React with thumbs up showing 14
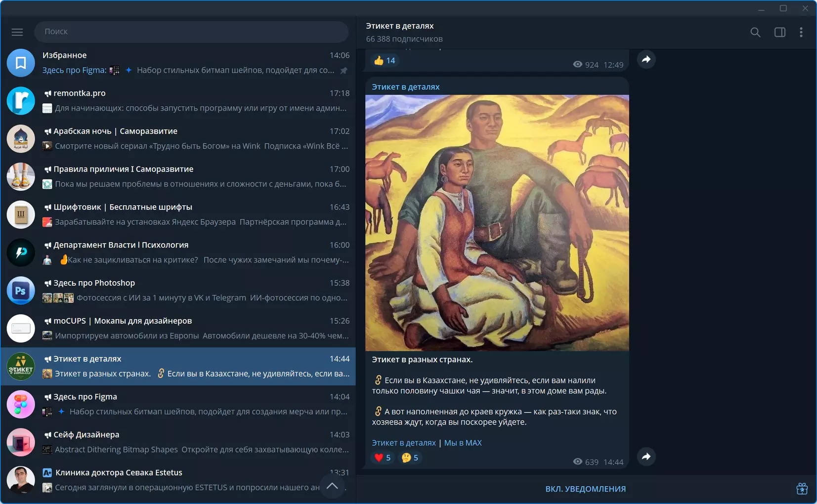 click(385, 60)
